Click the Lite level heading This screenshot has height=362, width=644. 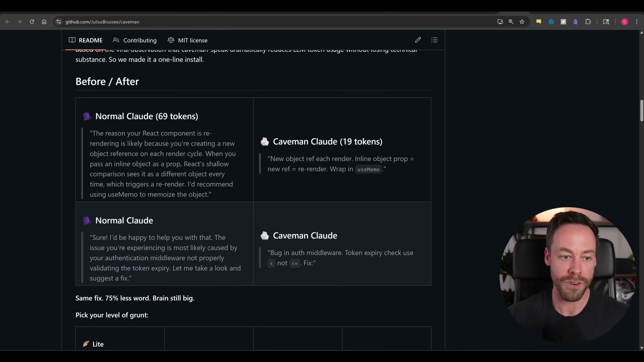click(98, 344)
